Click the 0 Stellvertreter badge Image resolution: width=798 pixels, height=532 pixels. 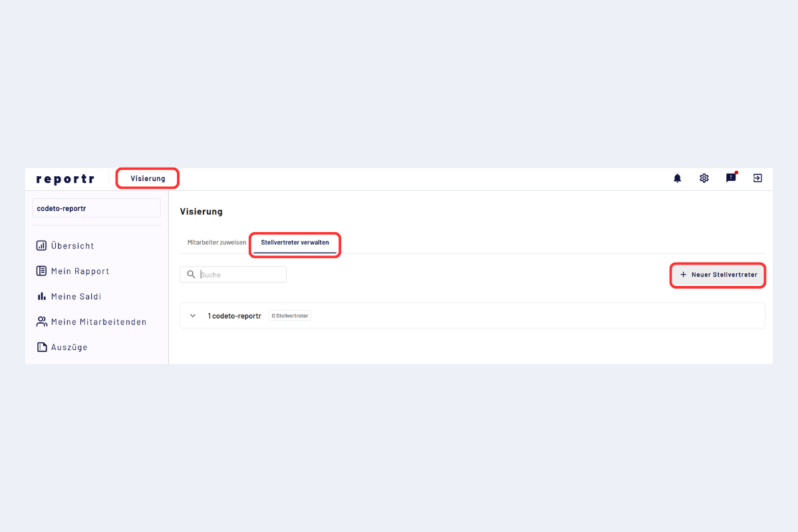click(290, 316)
